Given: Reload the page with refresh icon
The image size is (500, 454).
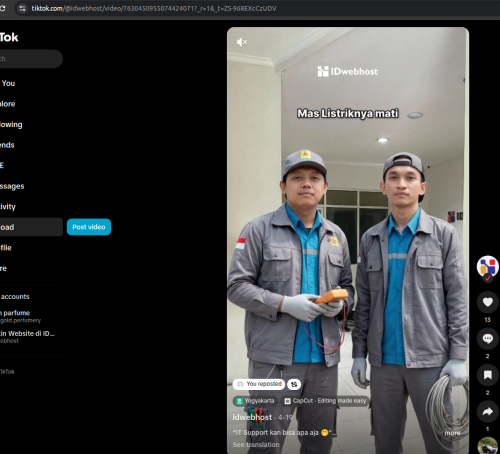Looking at the screenshot, I should [2, 8].
